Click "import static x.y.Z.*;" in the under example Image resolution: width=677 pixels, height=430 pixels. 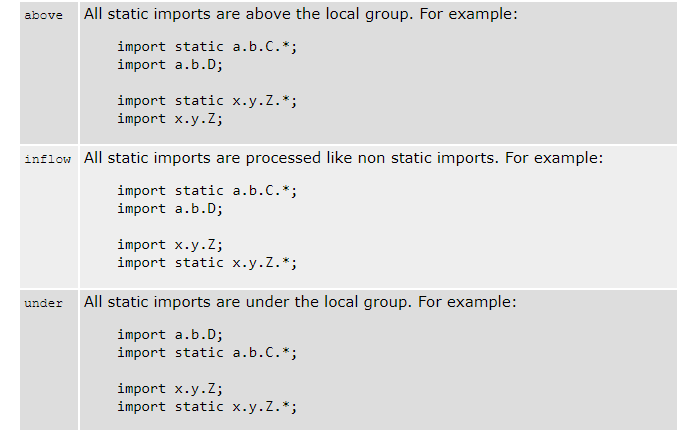click(x=207, y=407)
